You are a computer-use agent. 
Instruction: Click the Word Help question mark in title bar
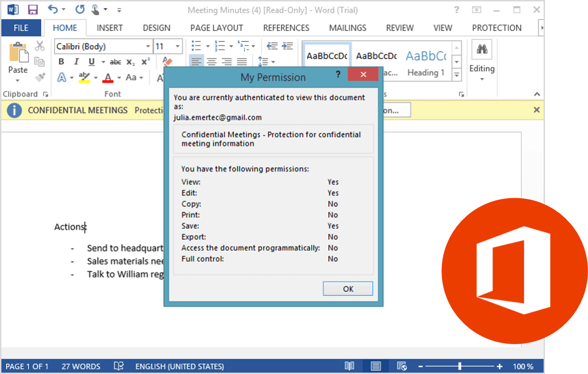(x=456, y=9)
